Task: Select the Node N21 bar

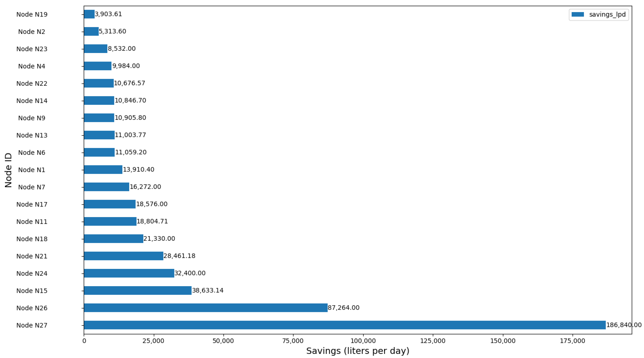Action: coord(123,256)
